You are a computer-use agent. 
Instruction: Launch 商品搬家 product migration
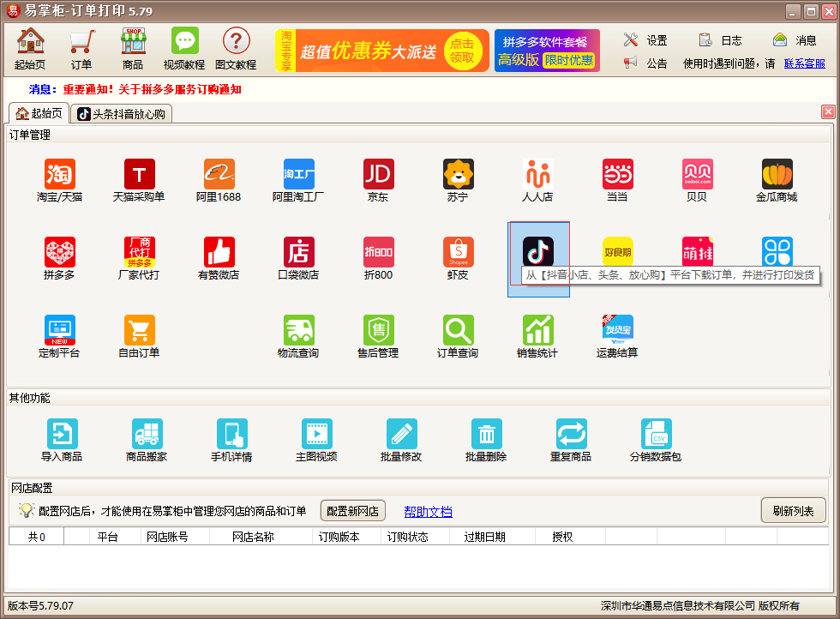pyautogui.click(x=147, y=441)
